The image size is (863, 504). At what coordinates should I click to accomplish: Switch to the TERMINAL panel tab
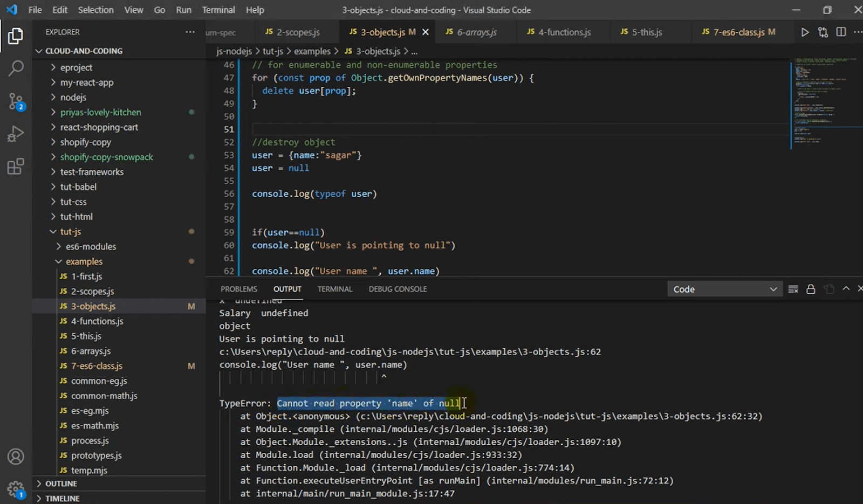pyautogui.click(x=334, y=289)
